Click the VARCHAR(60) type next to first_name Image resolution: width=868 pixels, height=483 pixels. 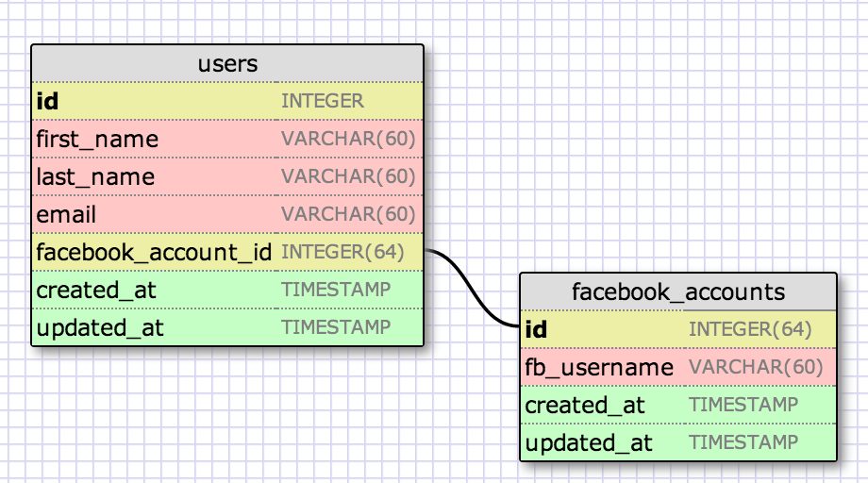click(348, 140)
